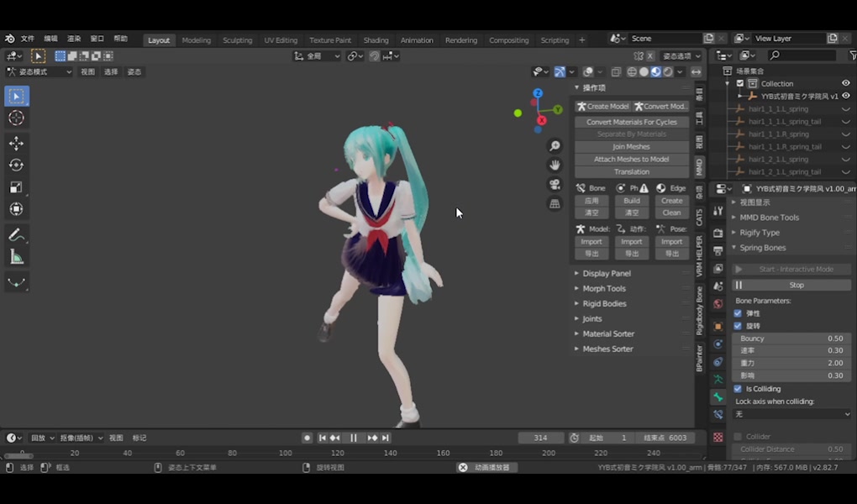Screen dimensions: 857x504
Task: Click the viewport zoom magnifier icon
Action: click(x=555, y=146)
